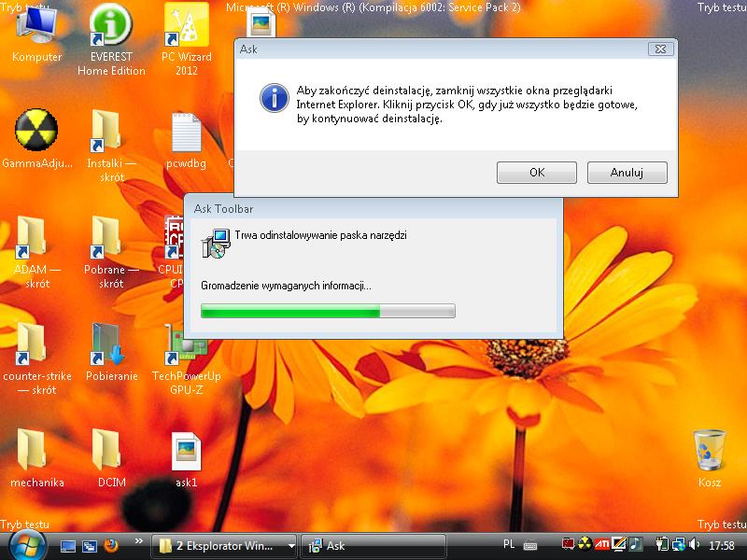Launch Firefox from Quick Launch
Viewport: 747px width, 560px height.
pos(111,545)
